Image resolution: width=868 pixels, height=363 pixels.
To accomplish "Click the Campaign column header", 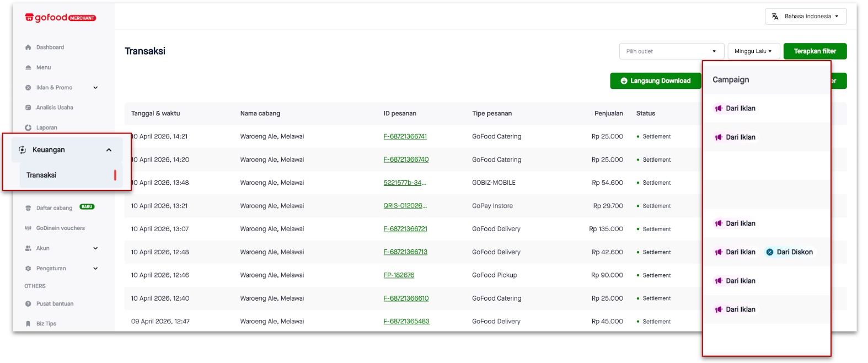I will click(x=731, y=80).
